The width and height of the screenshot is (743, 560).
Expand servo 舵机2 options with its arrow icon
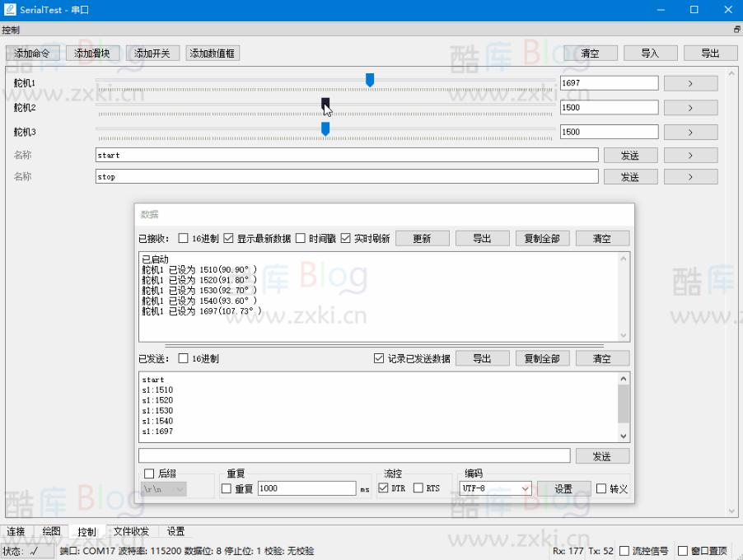click(690, 107)
